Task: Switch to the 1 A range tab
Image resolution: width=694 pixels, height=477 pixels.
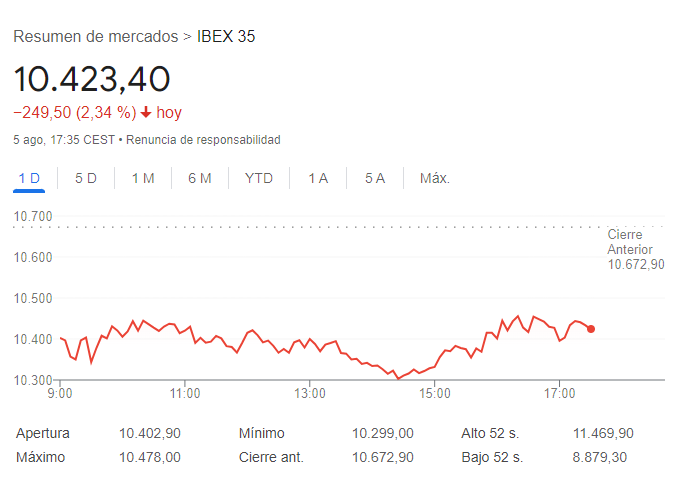Action: [318, 178]
